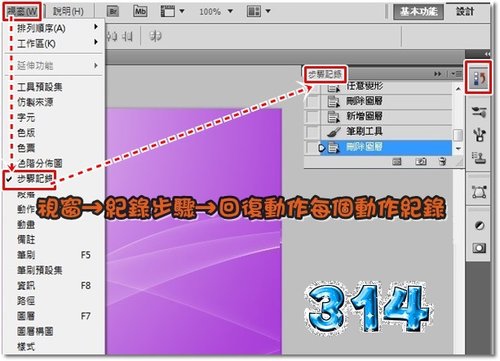The height and width of the screenshot is (361, 500).
Task: Choose 字元 from the menu
Action: [x=54, y=117]
